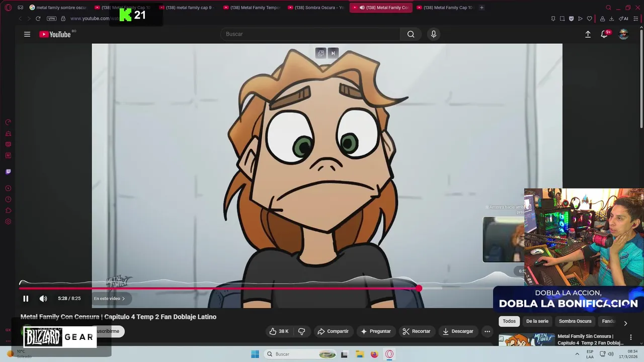Switch to '(138) Sombra Oscura' tab
The height and width of the screenshot is (362, 644).
click(x=316, y=8)
